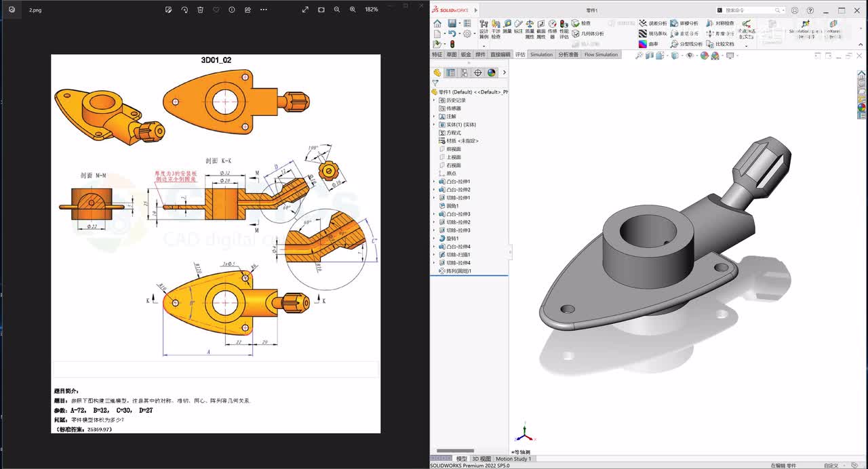Share the image from Photos toolbar
868x469 pixels.
point(248,9)
